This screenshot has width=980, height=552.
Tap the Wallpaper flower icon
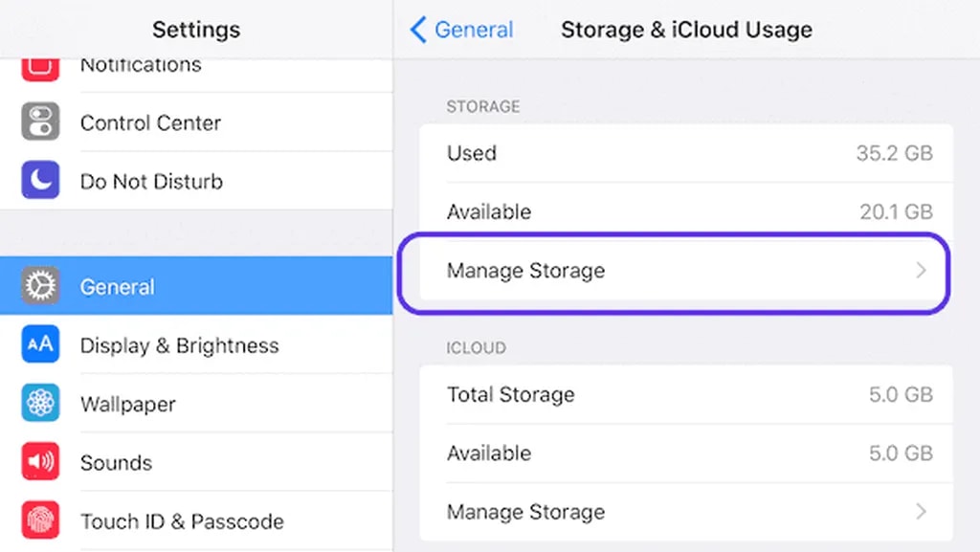click(x=40, y=404)
